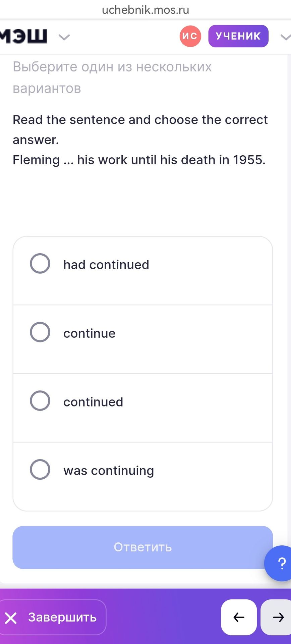
Task: Click the УЧЕНИК role button
Action: point(238,36)
